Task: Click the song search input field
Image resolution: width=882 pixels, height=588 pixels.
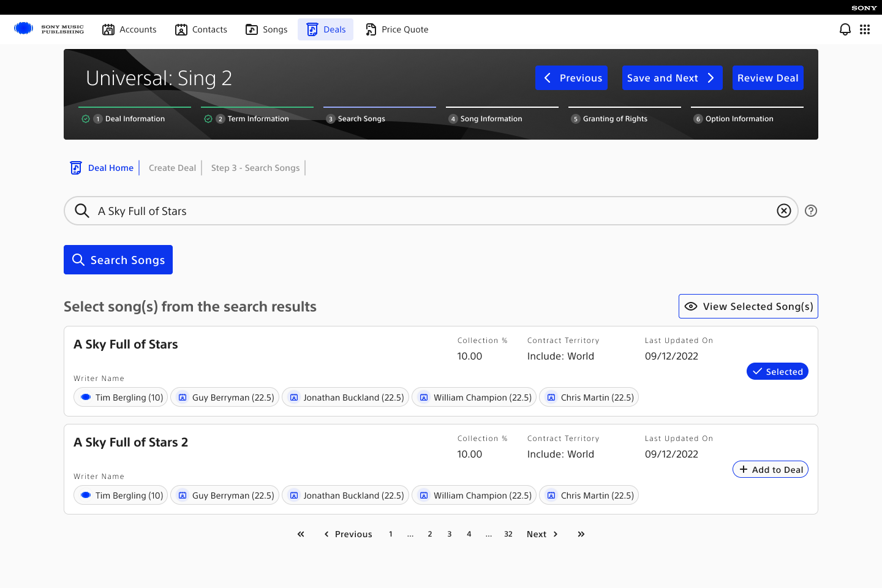Action: click(x=431, y=211)
